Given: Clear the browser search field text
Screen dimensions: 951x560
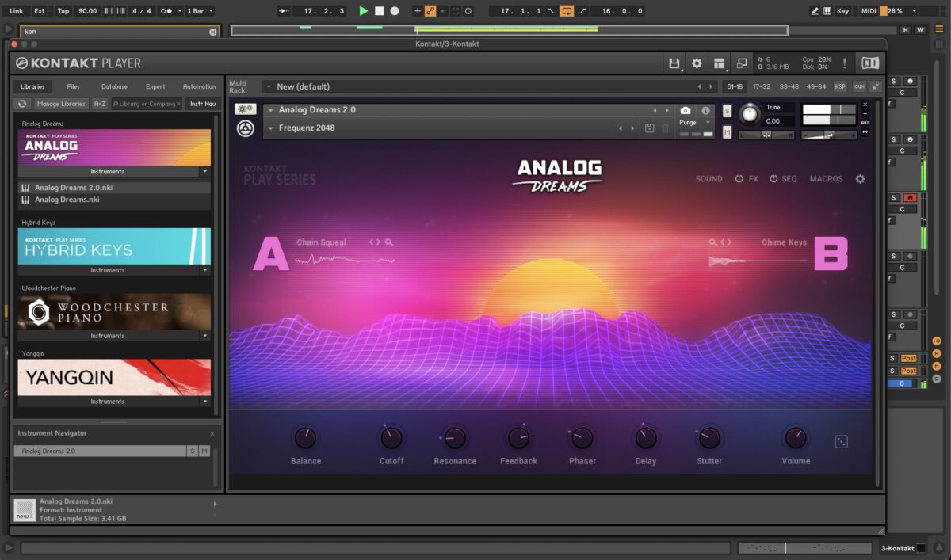Looking at the screenshot, I should 212,32.
